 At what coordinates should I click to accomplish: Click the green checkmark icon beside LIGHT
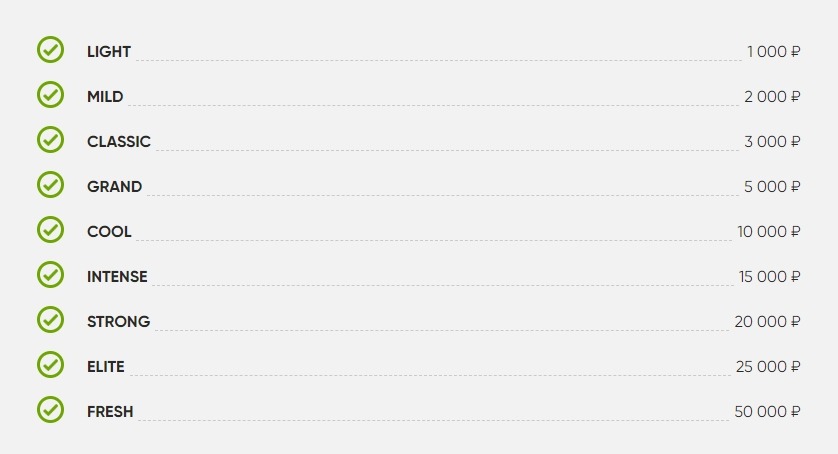[x=50, y=50]
